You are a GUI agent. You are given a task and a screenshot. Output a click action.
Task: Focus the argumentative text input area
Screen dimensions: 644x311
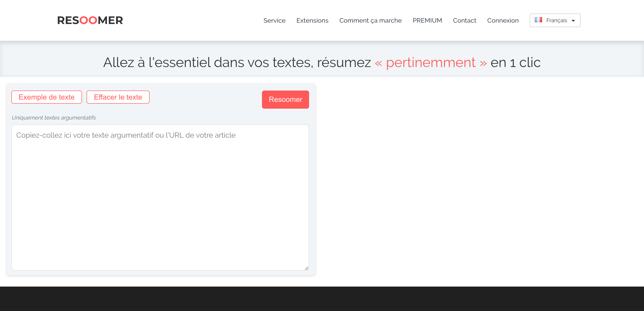160,197
